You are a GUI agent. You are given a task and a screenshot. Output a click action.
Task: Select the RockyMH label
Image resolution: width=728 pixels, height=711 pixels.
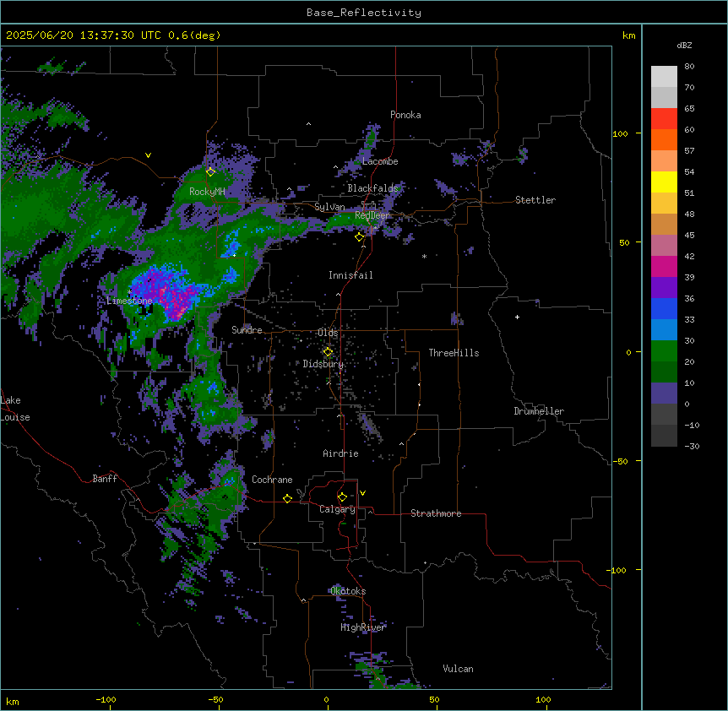(207, 192)
